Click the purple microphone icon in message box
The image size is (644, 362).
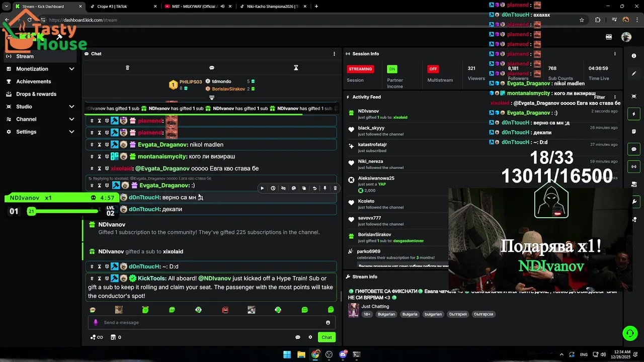[x=96, y=323]
